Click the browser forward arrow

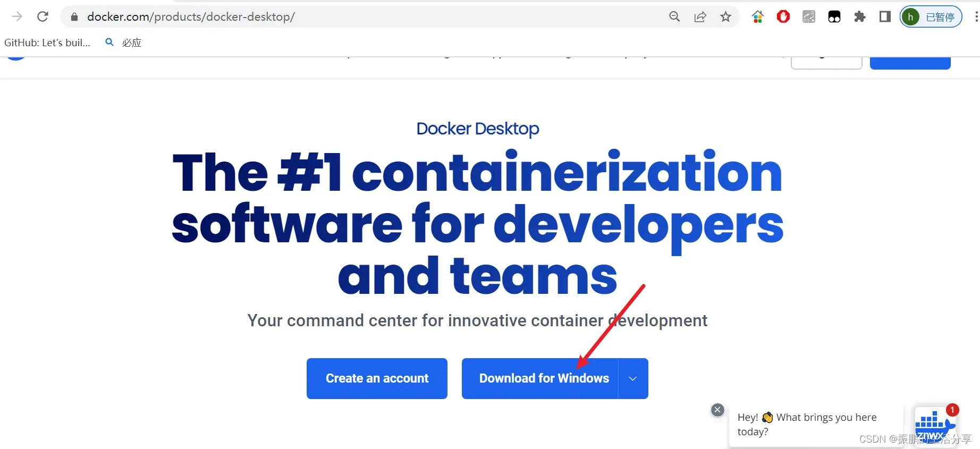pyautogui.click(x=17, y=16)
